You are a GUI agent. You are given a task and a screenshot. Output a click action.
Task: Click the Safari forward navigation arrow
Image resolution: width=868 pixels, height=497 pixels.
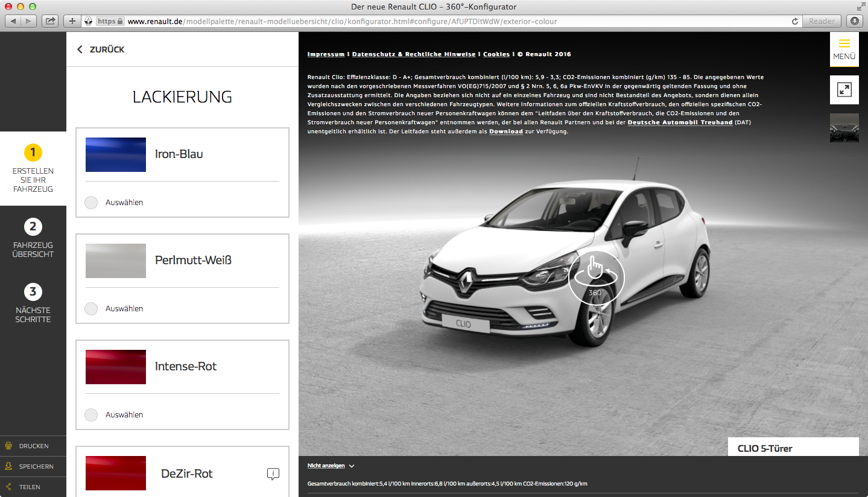[29, 21]
